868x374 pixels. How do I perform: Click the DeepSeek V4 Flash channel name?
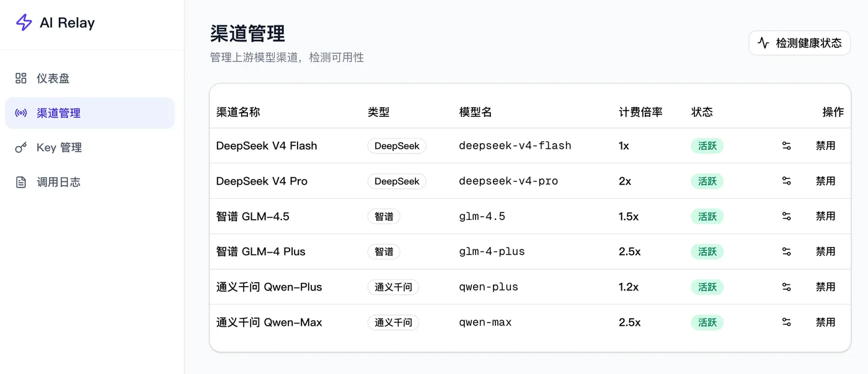(267, 146)
